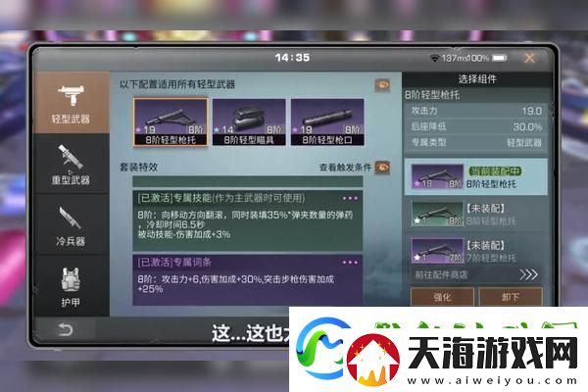Select the 轻型武器 light weapons tab
This screenshot has height=392, width=588.
pyautogui.click(x=71, y=102)
